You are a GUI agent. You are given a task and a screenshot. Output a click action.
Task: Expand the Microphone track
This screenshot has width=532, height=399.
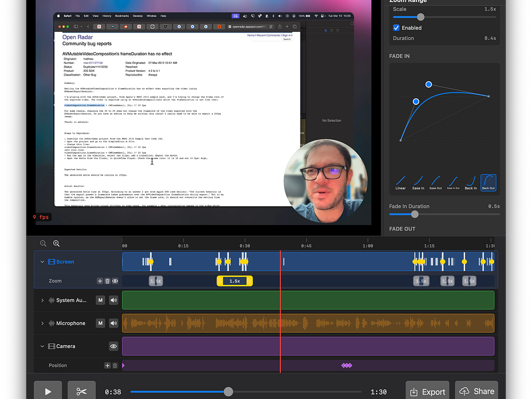tap(42, 323)
